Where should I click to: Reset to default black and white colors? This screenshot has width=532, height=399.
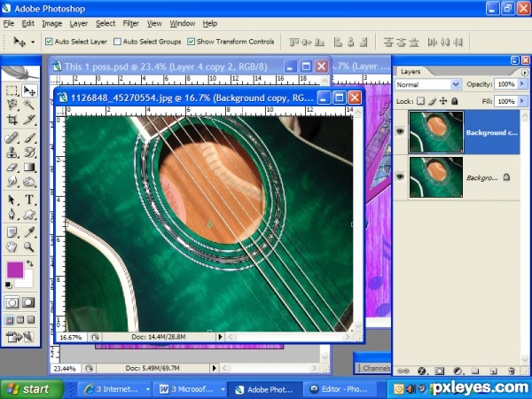point(8,285)
